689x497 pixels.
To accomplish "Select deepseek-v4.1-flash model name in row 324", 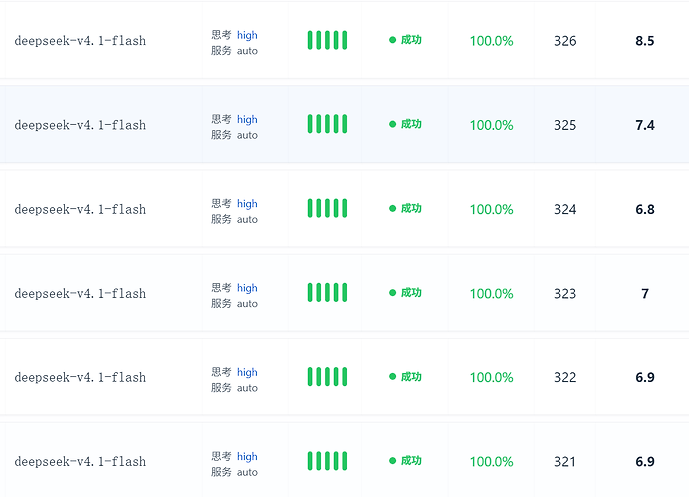I will click(x=80, y=209).
